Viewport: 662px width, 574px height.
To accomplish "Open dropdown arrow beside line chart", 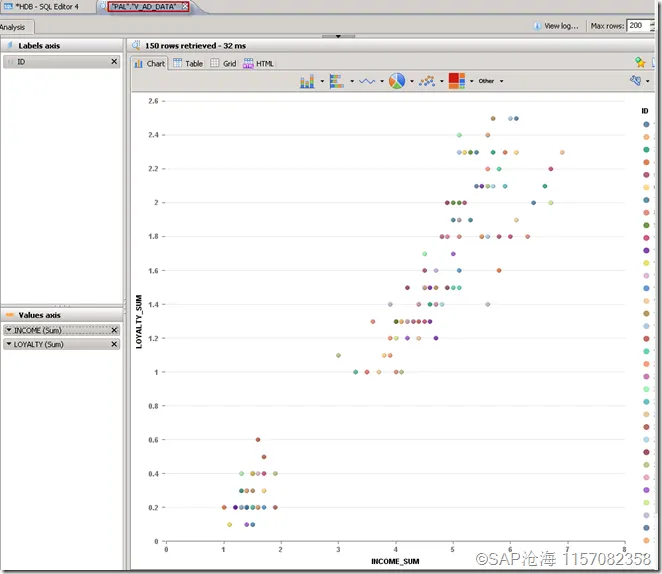I will (382, 81).
